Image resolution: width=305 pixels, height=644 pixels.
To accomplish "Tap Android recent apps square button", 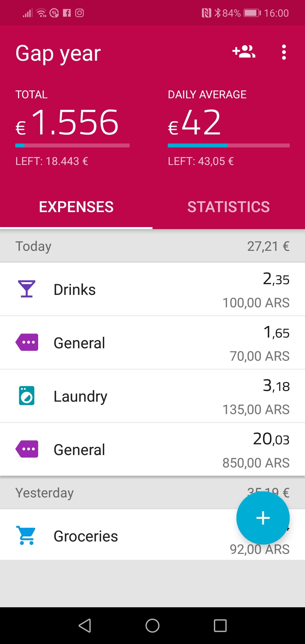I will click(x=220, y=625).
